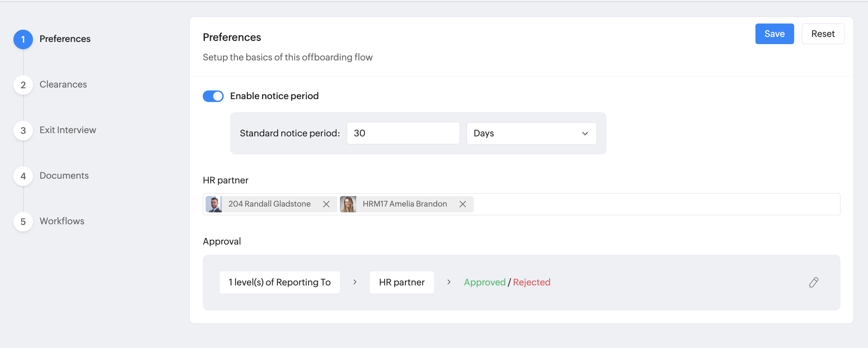This screenshot has width=868, height=348.
Task: Open the Exit Interview step
Action: (x=68, y=130)
